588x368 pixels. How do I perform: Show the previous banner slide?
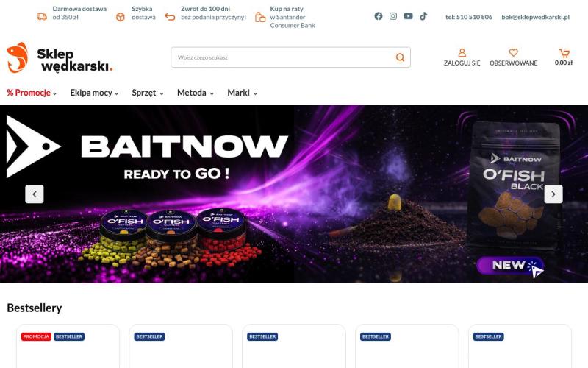coord(35,194)
